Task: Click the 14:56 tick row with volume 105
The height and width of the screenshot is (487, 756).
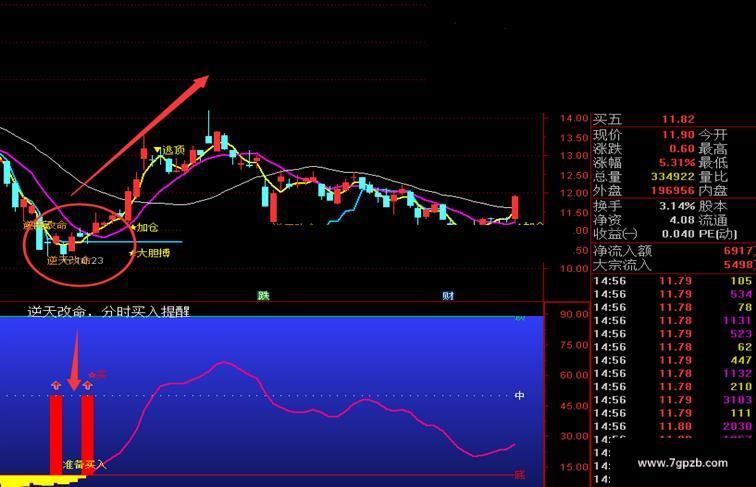Action: pos(673,281)
